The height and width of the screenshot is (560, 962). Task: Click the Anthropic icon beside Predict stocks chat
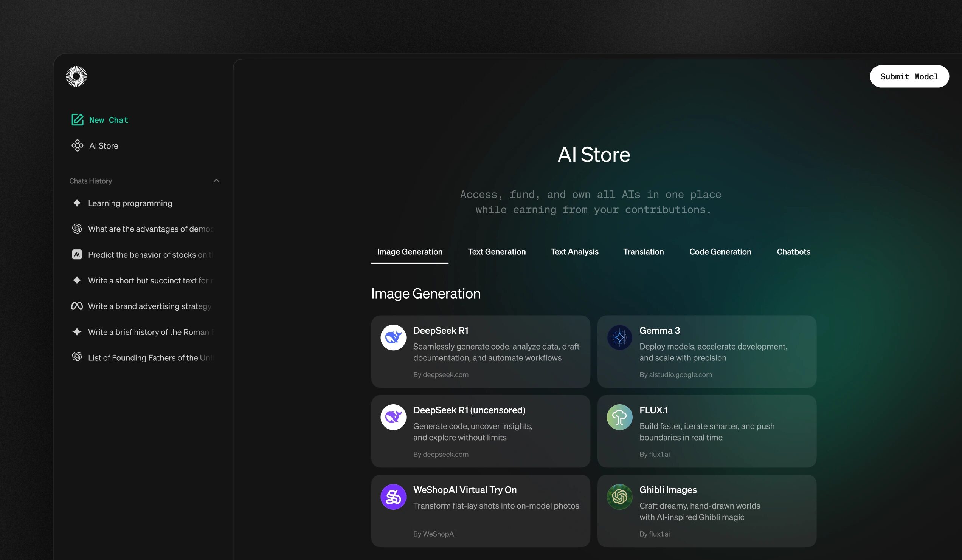pyautogui.click(x=77, y=254)
